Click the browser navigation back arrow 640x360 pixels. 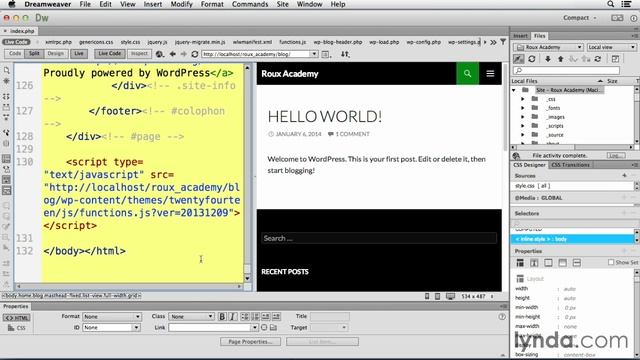pos(173,54)
